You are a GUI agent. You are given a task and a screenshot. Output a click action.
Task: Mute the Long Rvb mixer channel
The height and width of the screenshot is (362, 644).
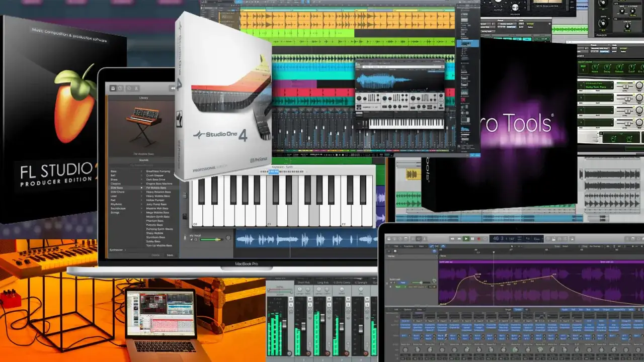[x=329, y=299]
